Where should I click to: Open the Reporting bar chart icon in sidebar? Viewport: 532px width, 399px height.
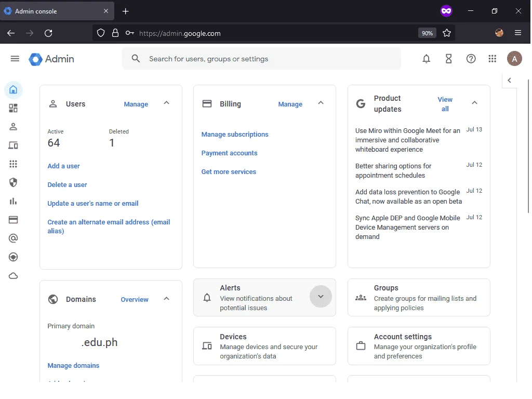(x=13, y=201)
